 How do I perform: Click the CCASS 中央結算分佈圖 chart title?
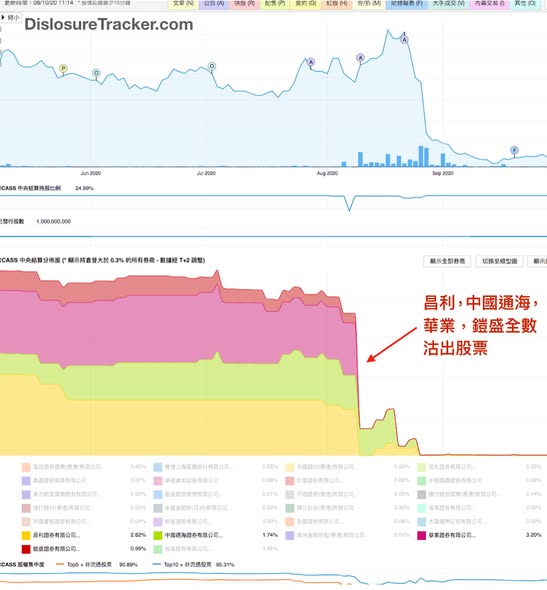pyautogui.click(x=102, y=260)
